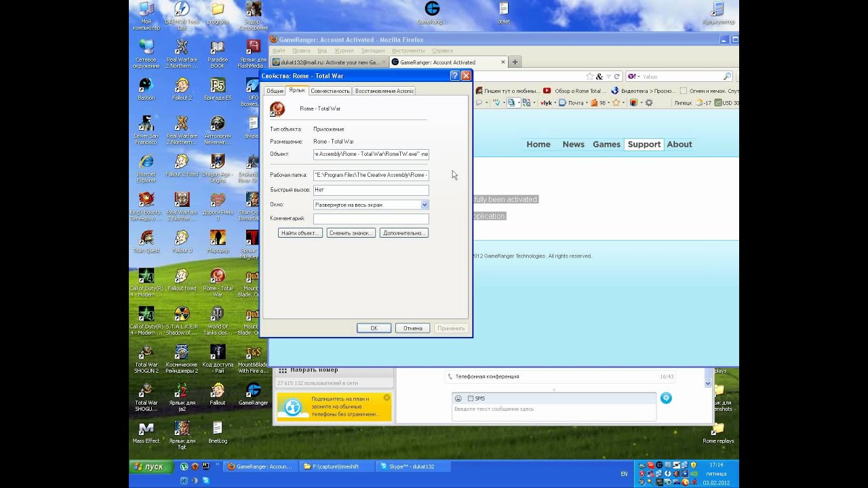The image size is (868, 488).
Task: Open Журнал menu in Firefox
Action: pyautogui.click(x=344, y=51)
